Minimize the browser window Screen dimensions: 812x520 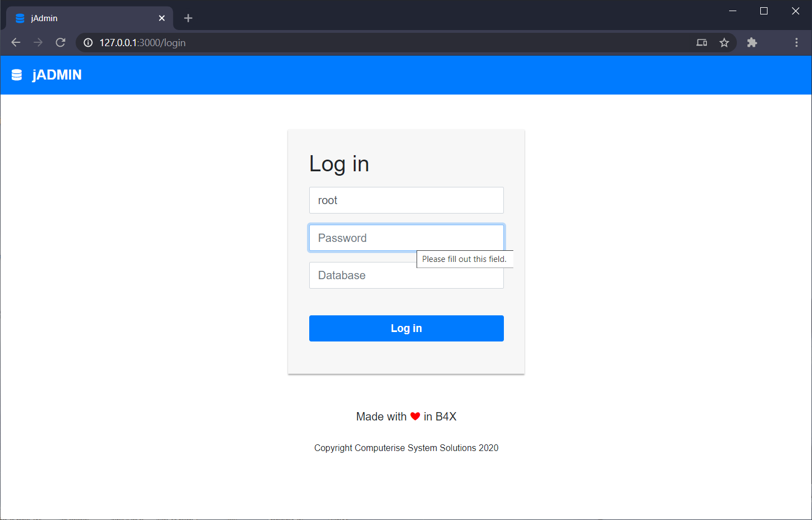pos(732,11)
